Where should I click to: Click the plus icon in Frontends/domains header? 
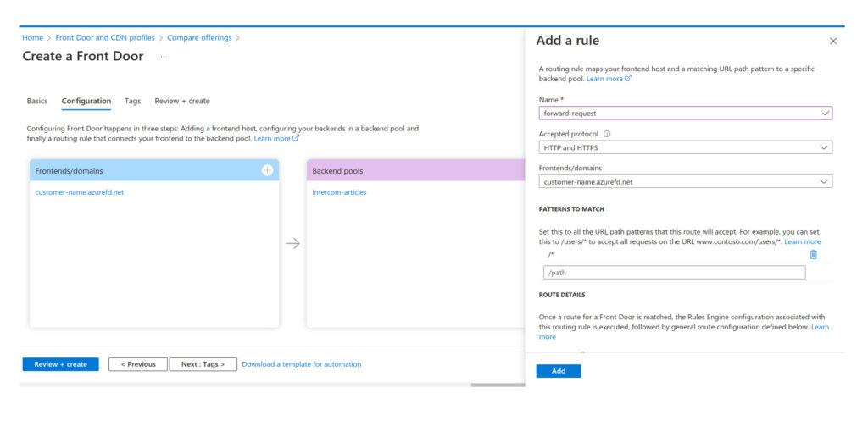267,170
